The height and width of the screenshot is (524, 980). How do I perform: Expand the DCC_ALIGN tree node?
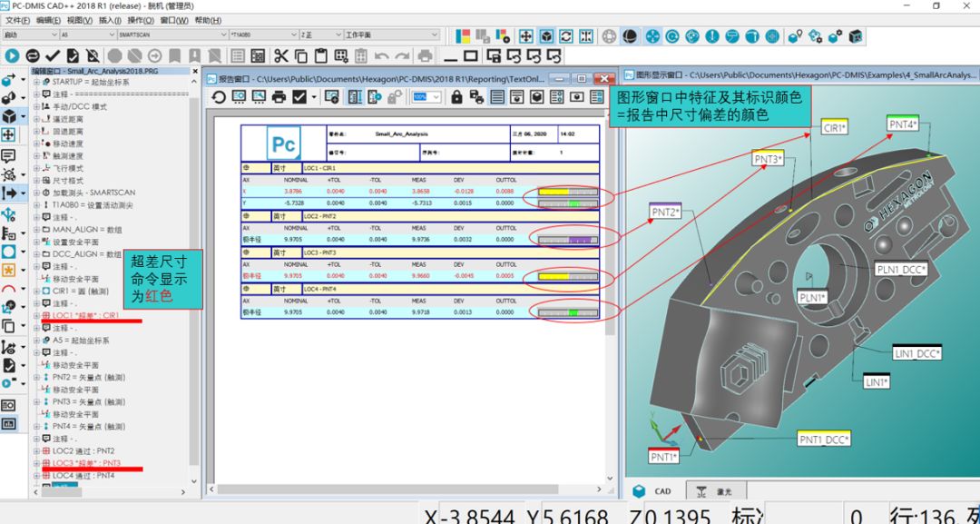[x=36, y=254]
